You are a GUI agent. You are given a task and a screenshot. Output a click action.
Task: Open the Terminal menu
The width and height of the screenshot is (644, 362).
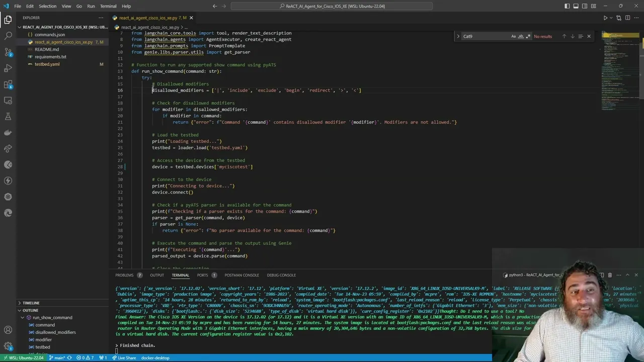[108, 6]
